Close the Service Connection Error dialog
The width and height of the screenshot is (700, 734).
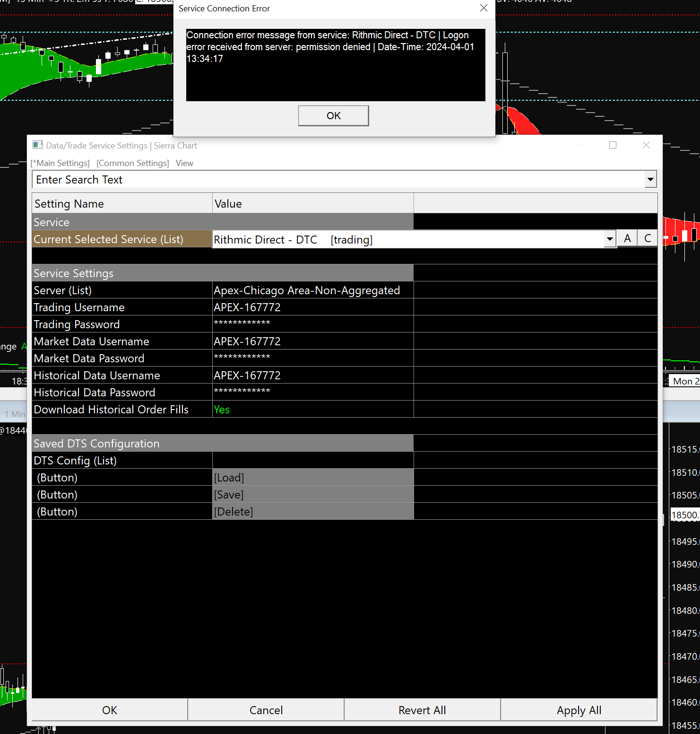click(484, 8)
